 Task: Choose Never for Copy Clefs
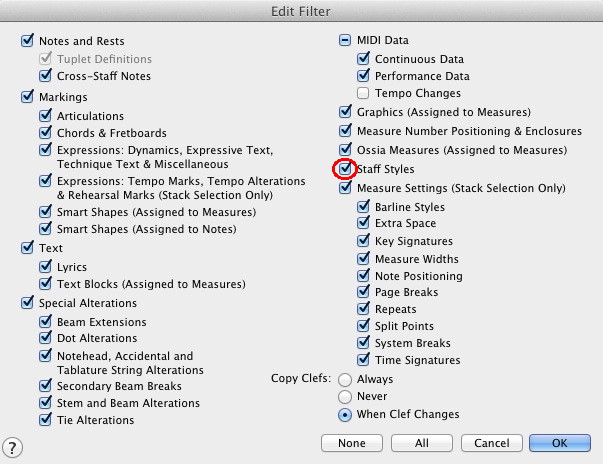coord(346,397)
